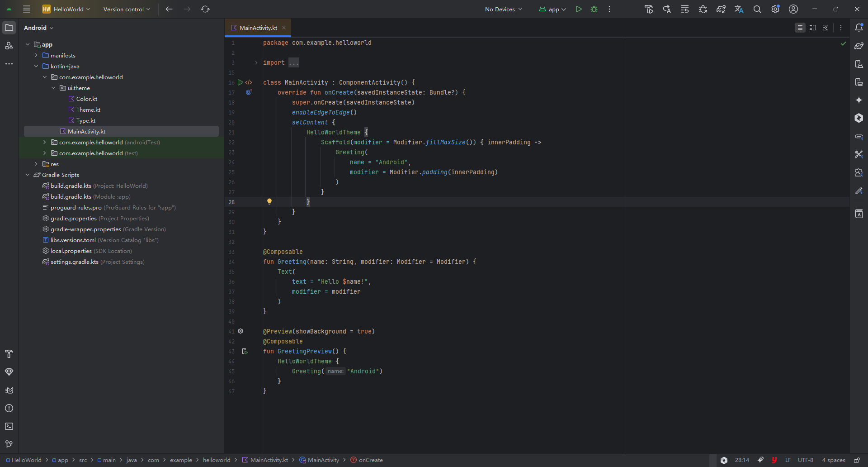Switch editor to Code-only view mode
Screen dimensions: 868x467
[x=800, y=28]
